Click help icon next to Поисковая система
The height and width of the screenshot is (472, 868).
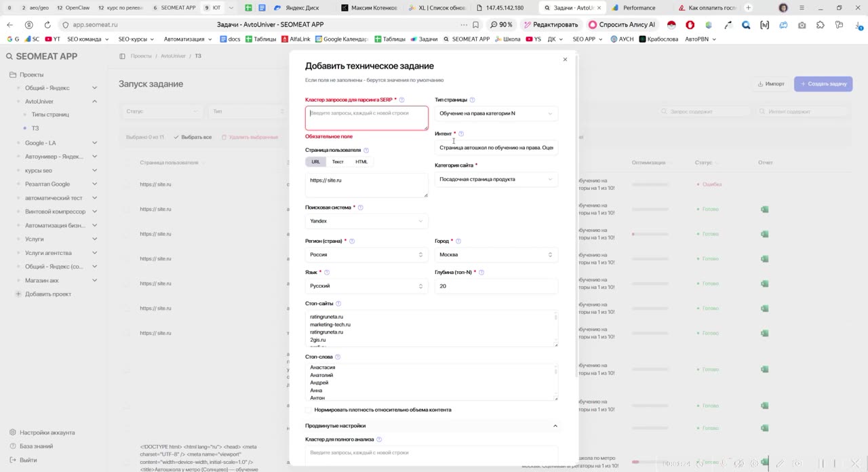(x=360, y=208)
